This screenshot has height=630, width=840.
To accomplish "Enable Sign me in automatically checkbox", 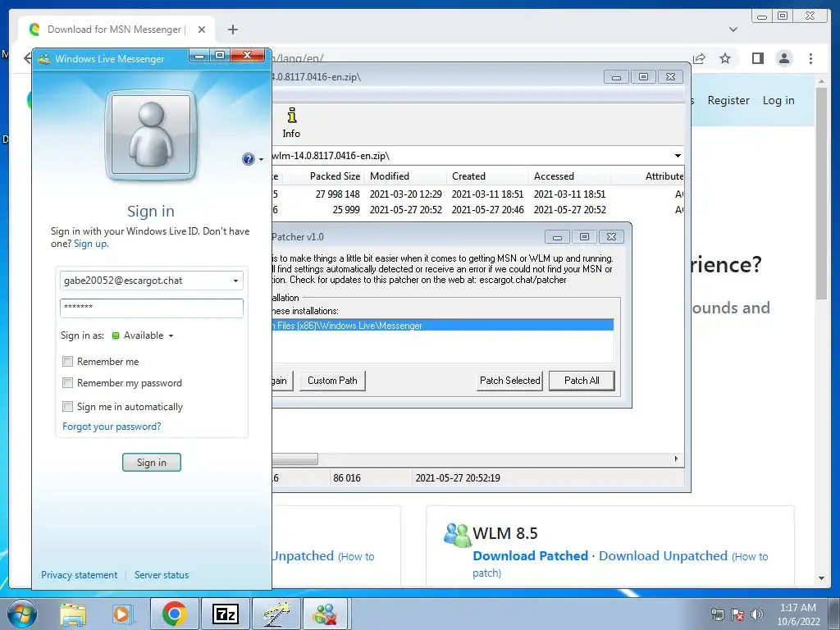I will point(67,407).
